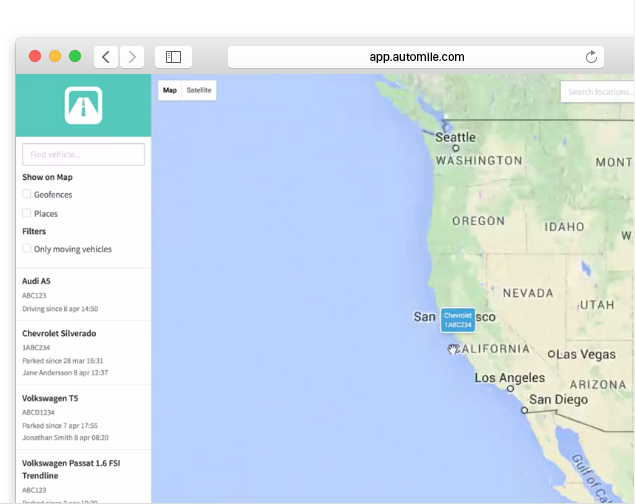
Task: Switch to Satellite map view
Action: pyautogui.click(x=199, y=90)
